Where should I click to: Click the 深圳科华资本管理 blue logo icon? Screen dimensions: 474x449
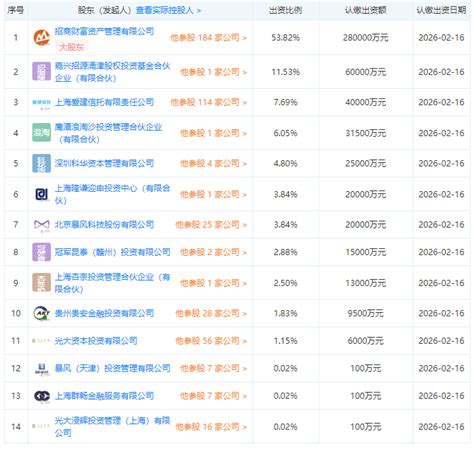(41, 163)
